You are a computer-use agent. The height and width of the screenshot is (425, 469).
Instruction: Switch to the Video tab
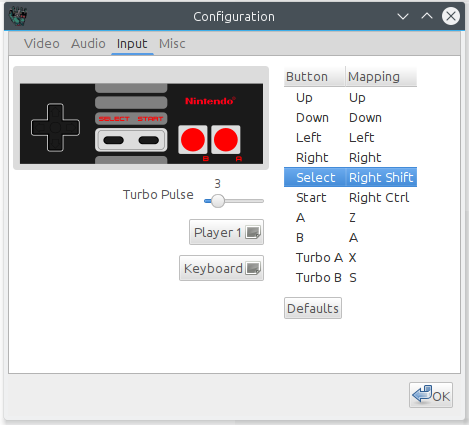click(x=42, y=44)
